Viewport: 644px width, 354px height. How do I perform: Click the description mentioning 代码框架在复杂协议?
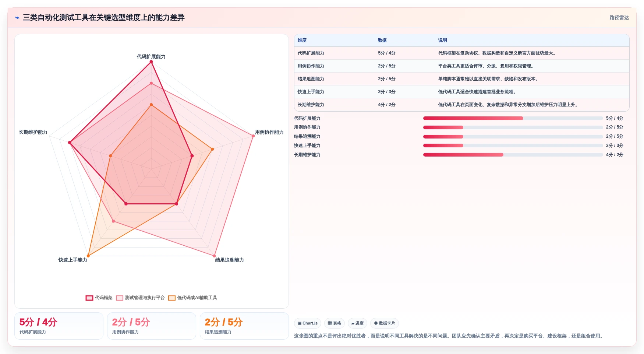click(x=497, y=53)
